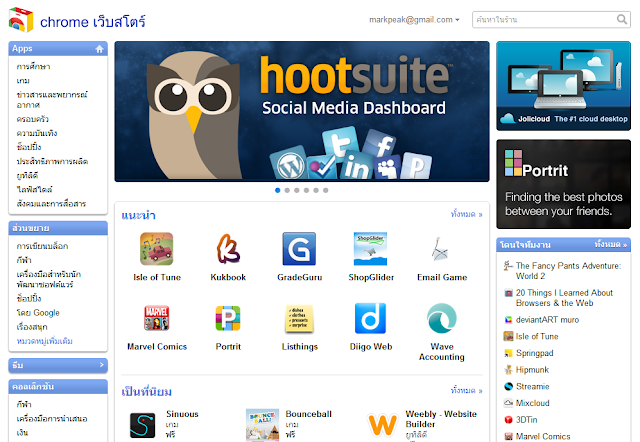Viewport: 640px width, 442px height.
Task: Select the first carousel dot indicator
Action: (278, 190)
